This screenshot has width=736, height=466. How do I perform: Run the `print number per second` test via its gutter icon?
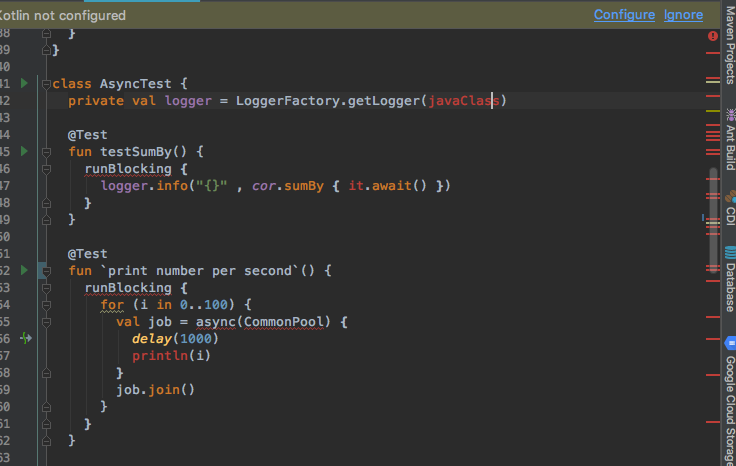pyautogui.click(x=25, y=270)
